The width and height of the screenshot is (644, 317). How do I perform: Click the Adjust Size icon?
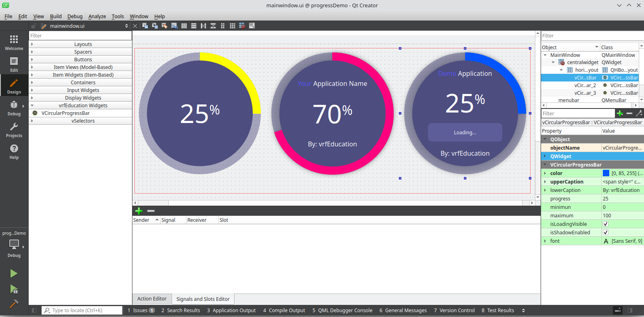[252, 26]
